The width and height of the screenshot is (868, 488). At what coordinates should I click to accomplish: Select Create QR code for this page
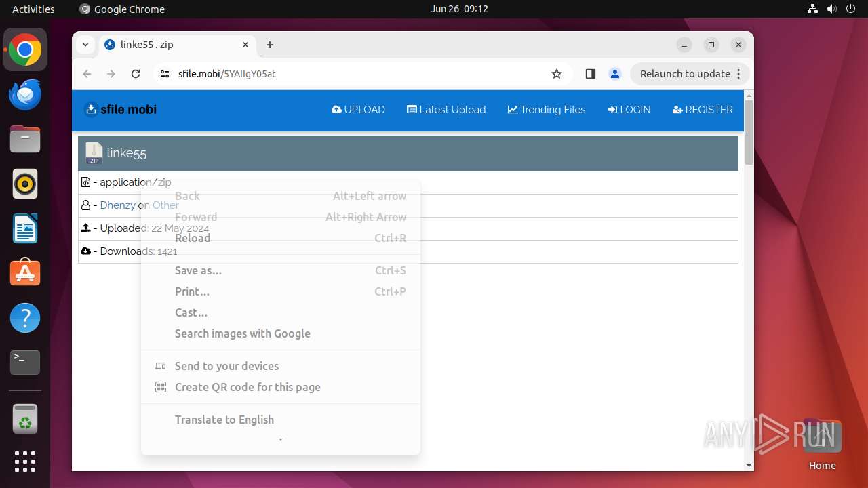click(281, 387)
